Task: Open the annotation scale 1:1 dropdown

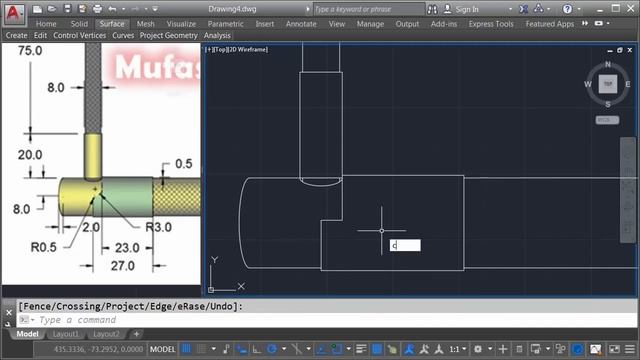Action: coord(457,349)
